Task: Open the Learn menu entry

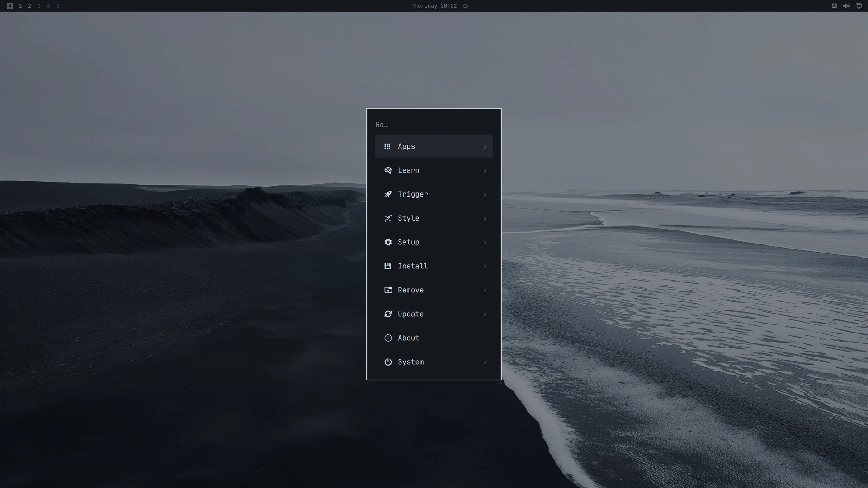Action: tap(434, 170)
